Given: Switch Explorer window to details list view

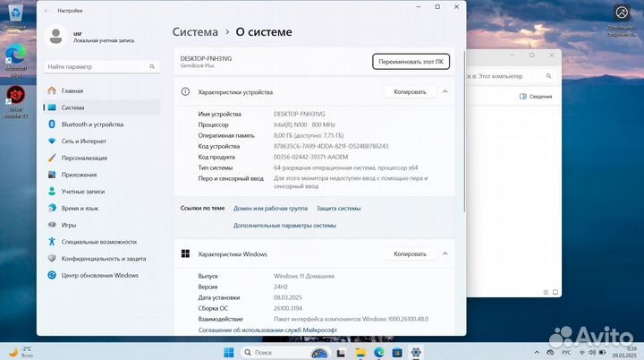Looking at the screenshot, I should pos(546,292).
